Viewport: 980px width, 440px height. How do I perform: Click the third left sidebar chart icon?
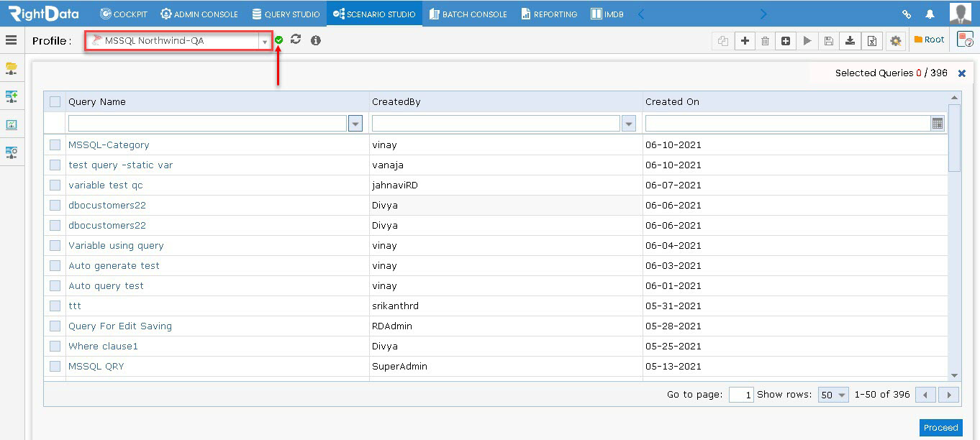tap(12, 124)
